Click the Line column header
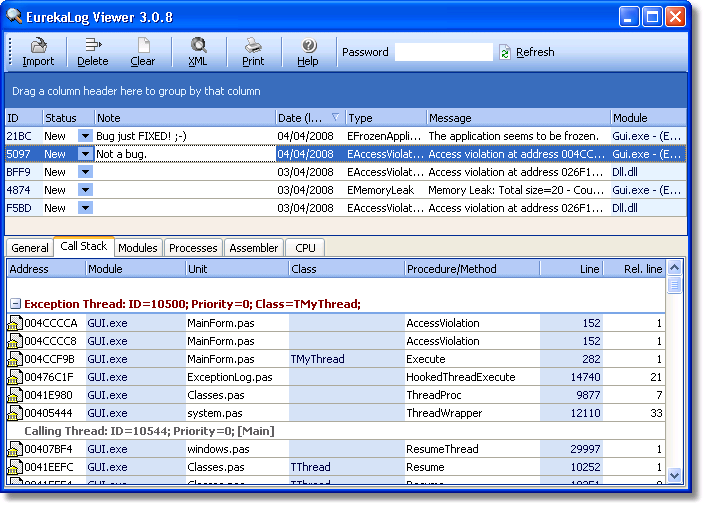The width and height of the screenshot is (704, 505). pyautogui.click(x=572, y=269)
